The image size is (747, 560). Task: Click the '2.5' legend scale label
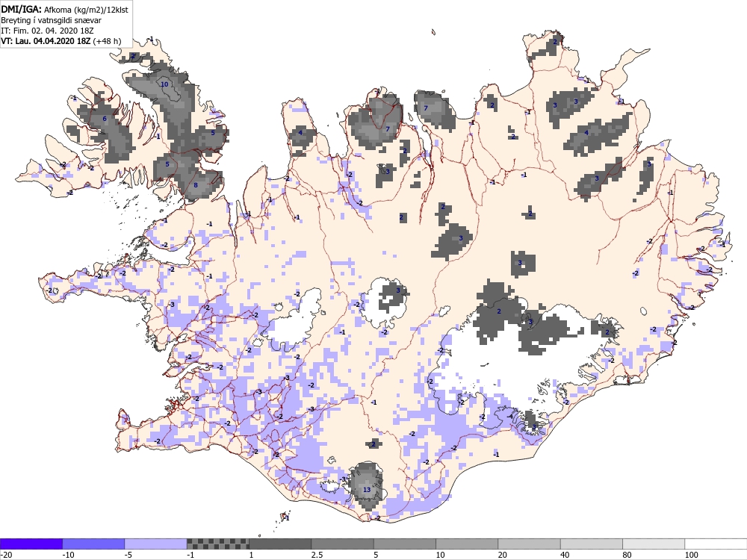[317, 555]
